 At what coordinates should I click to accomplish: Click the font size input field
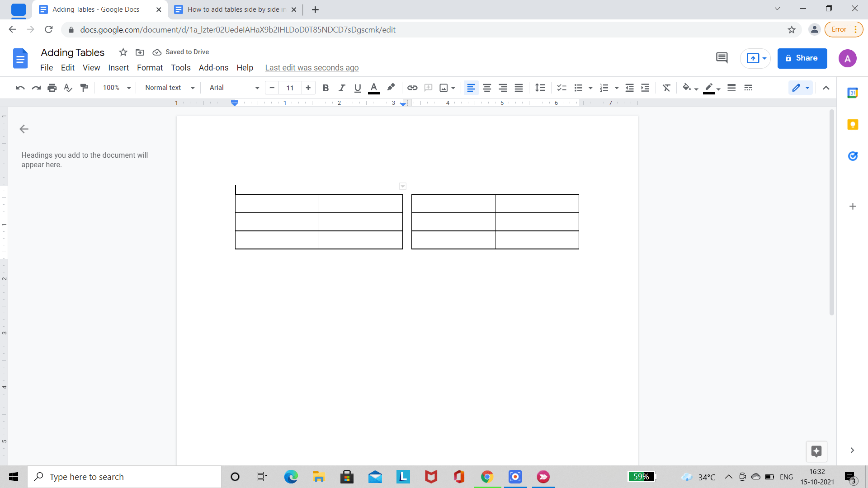290,88
